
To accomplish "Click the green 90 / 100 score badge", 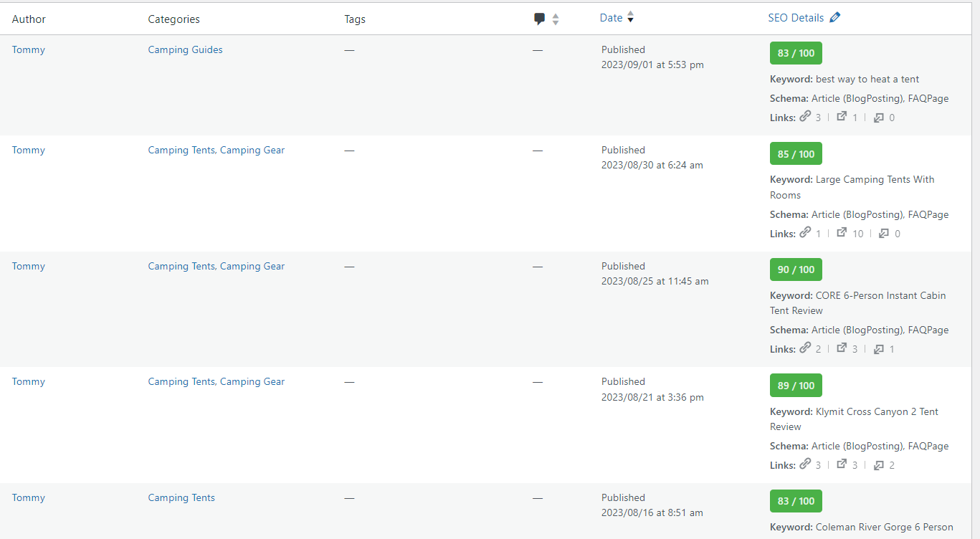I will 796,269.
